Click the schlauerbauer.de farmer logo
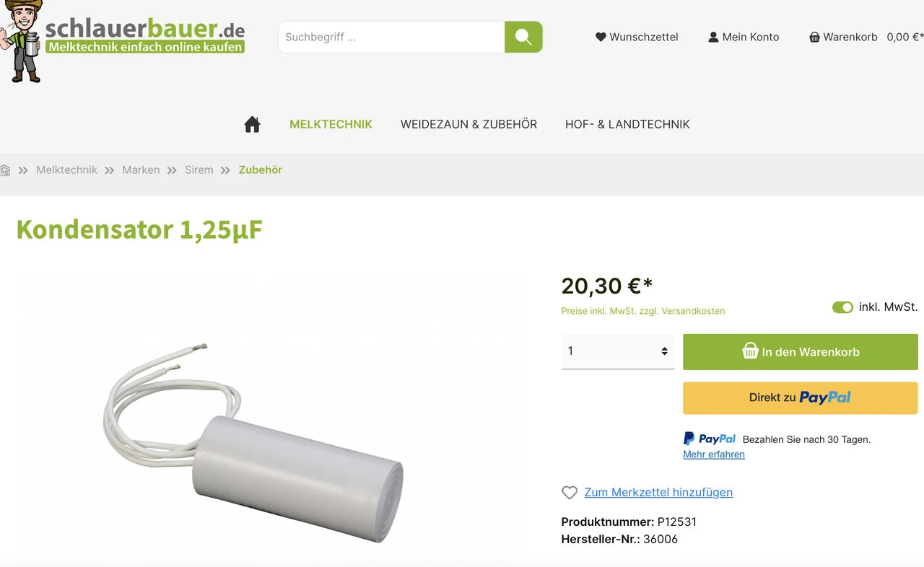The image size is (924, 567). 123,40
